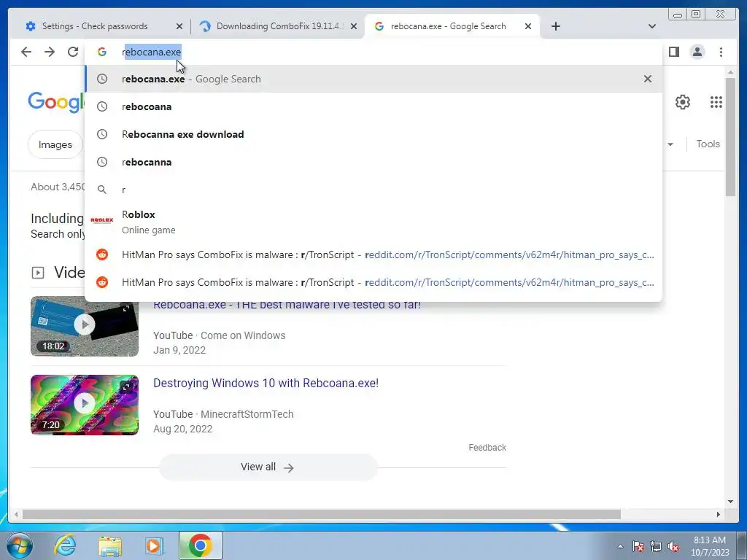The image size is (747, 560).
Task: Open the search Tools options
Action: point(708,144)
